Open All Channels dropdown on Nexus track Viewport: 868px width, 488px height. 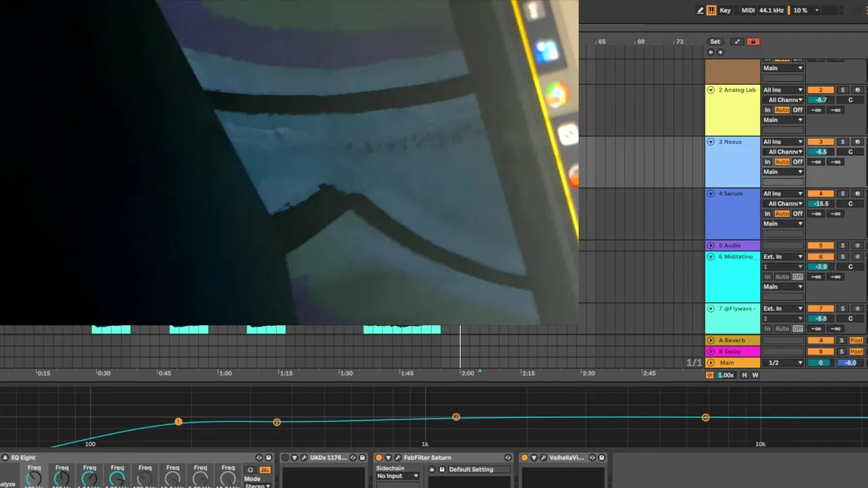coord(783,152)
